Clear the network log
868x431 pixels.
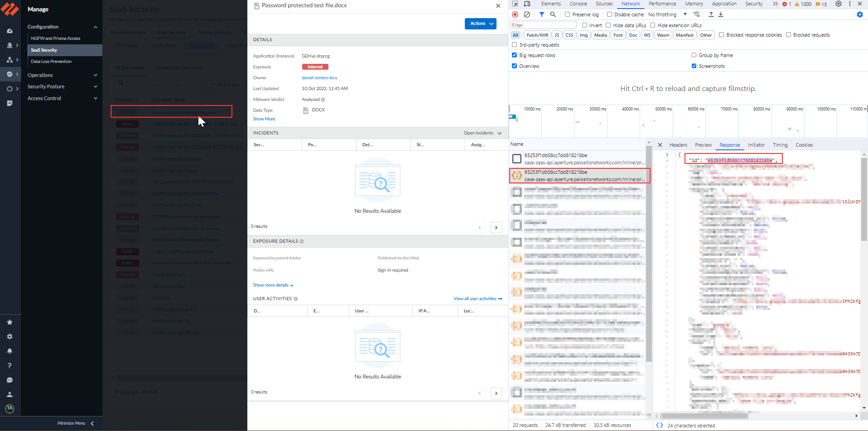coord(526,14)
